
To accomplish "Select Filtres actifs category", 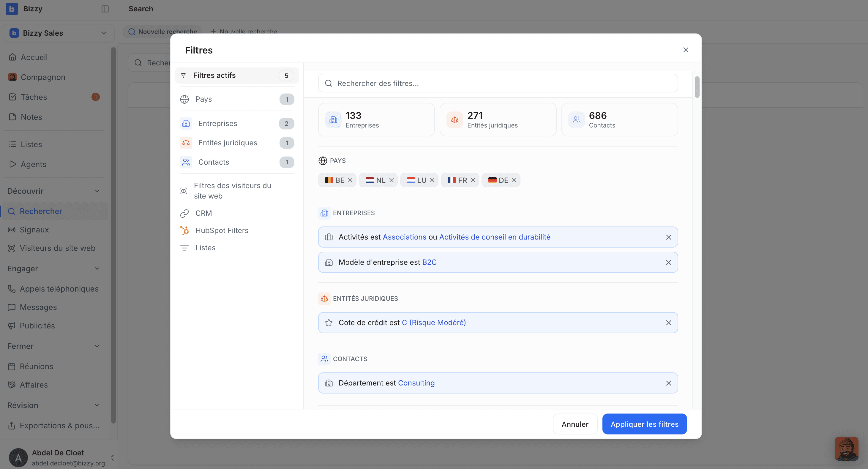I will point(237,75).
